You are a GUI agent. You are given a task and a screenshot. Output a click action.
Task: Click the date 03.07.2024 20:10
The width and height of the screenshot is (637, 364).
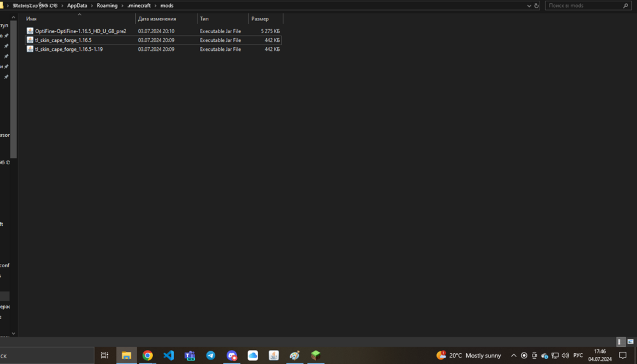tap(156, 31)
